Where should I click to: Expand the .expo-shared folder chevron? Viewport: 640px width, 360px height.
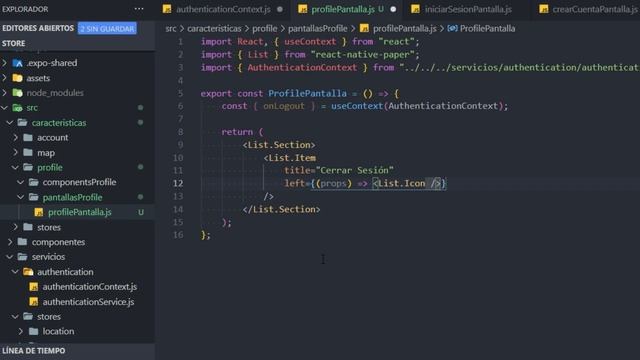[5, 63]
